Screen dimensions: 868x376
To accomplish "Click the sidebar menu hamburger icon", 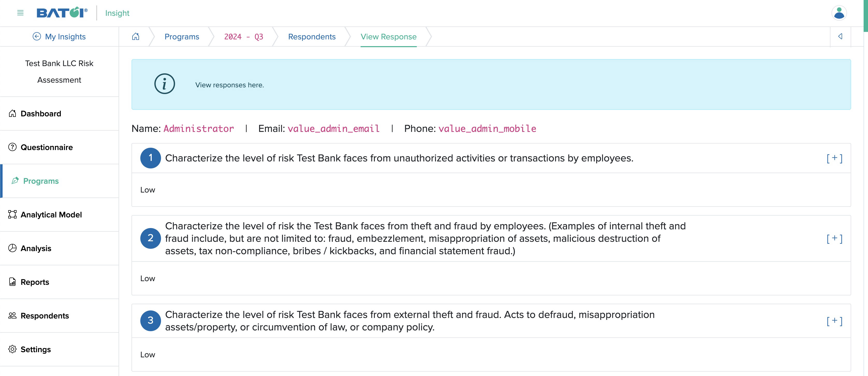I will pyautogui.click(x=19, y=13).
